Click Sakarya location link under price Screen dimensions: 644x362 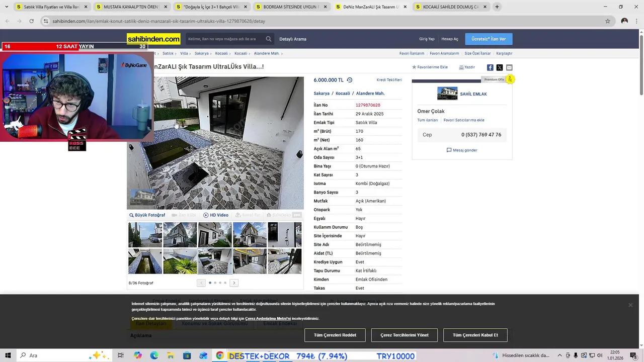point(321,94)
